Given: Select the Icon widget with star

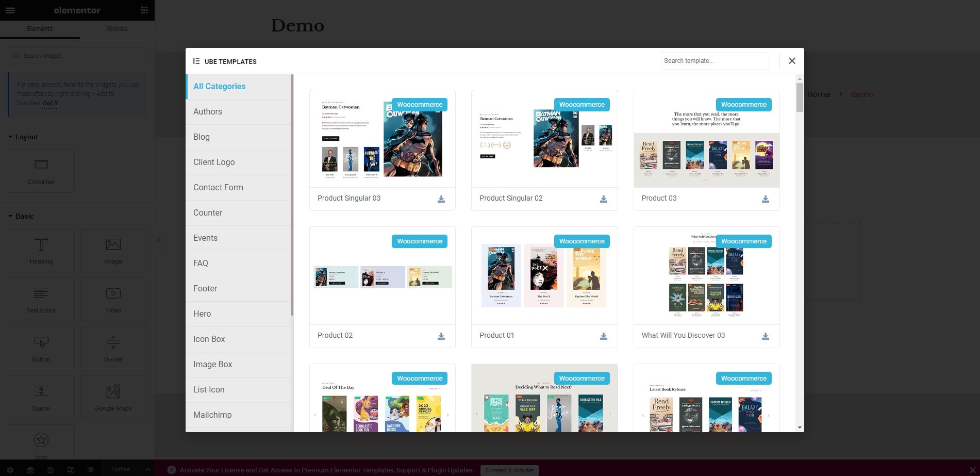Looking at the screenshot, I should click(41, 442).
